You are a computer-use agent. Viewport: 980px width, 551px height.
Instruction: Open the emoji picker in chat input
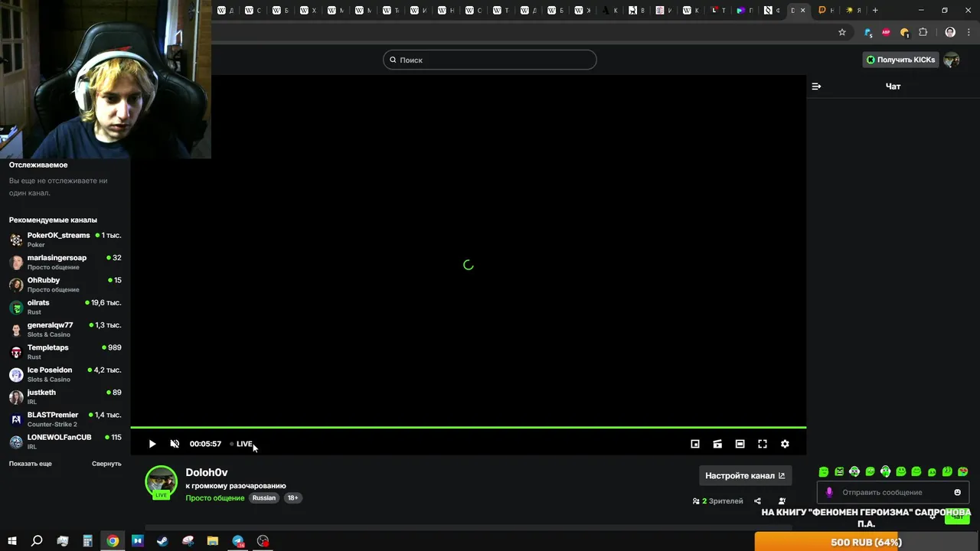click(957, 492)
